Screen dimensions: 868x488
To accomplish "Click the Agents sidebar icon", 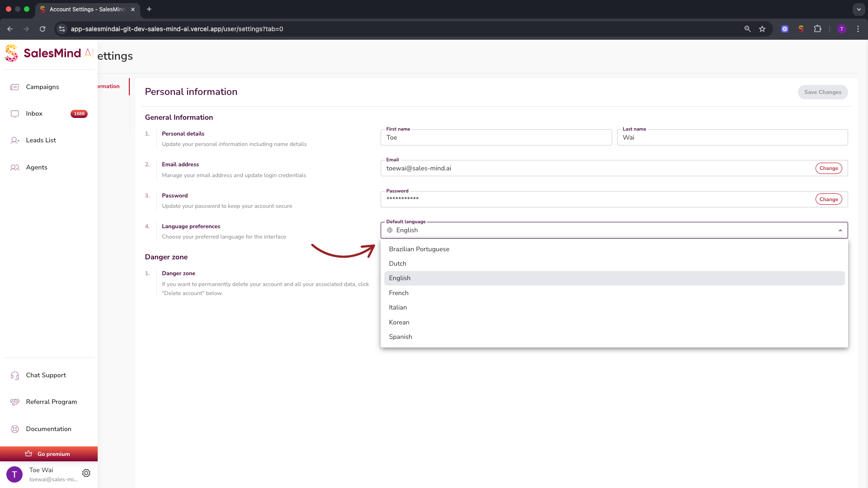I will (x=14, y=168).
